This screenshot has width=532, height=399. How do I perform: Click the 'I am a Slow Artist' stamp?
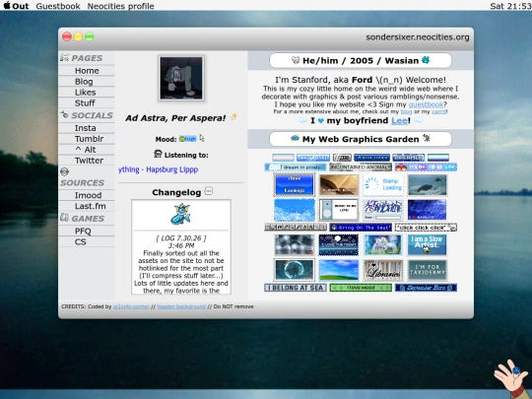427,244
